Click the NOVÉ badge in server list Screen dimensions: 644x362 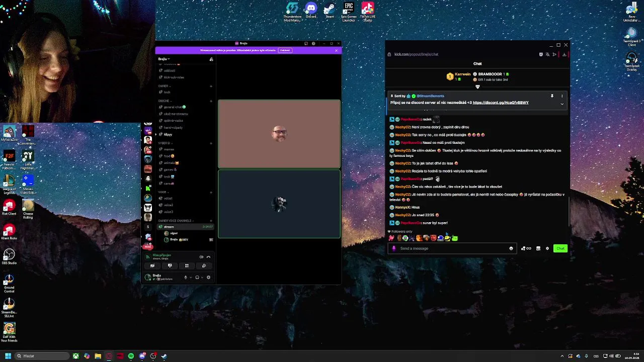pos(148,247)
